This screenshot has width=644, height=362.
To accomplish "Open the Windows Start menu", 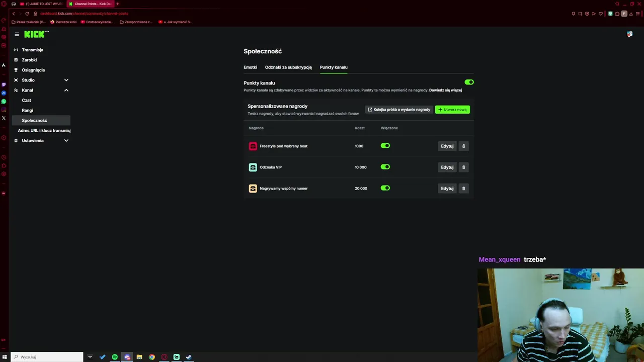I will pos(5,357).
